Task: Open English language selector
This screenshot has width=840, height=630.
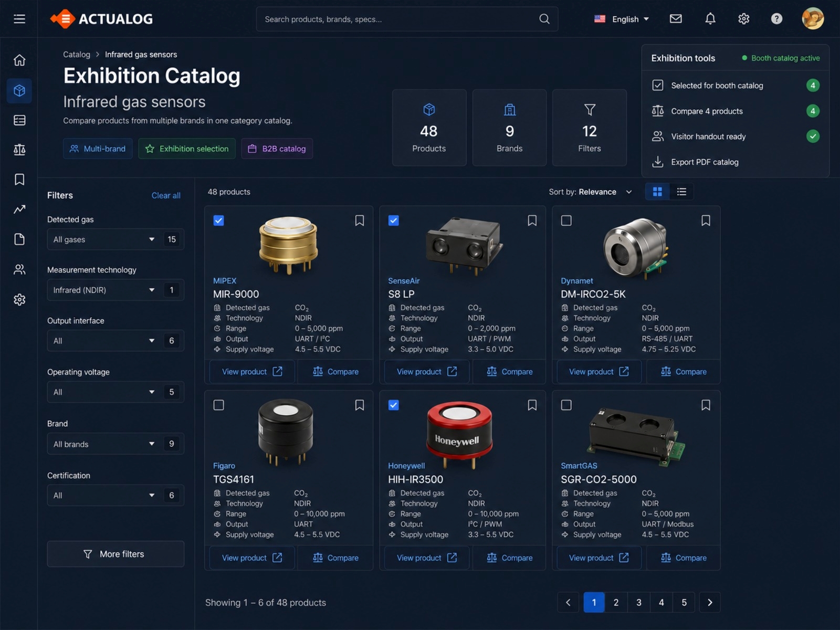Action: [622, 19]
